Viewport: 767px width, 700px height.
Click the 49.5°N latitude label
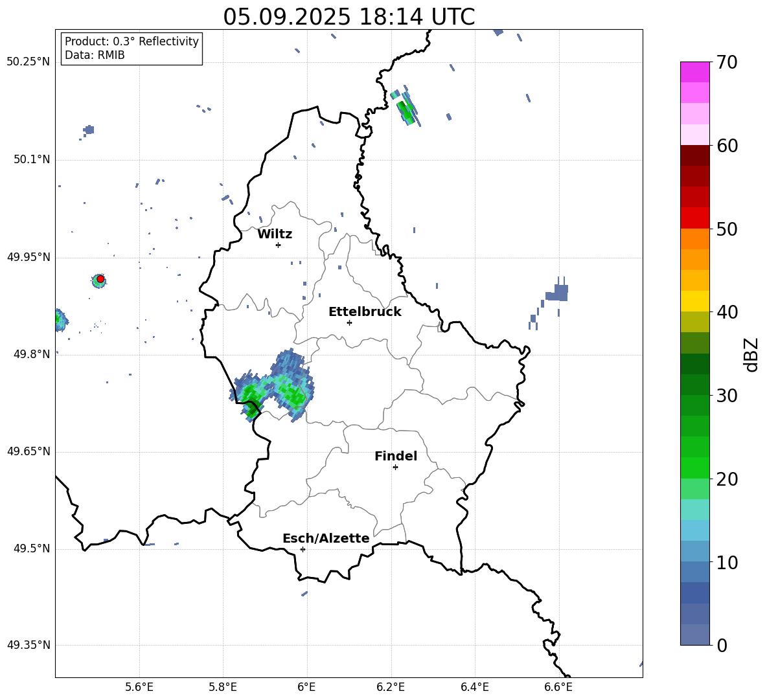click(x=32, y=548)
